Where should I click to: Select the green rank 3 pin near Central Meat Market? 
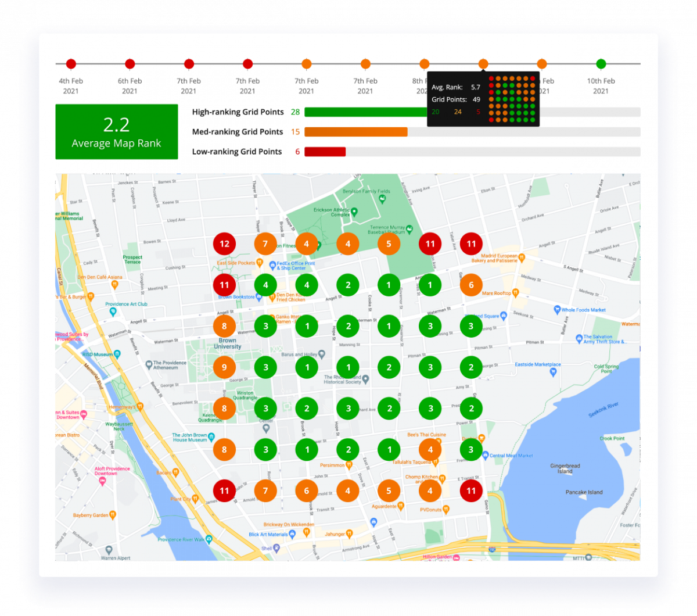[470, 449]
